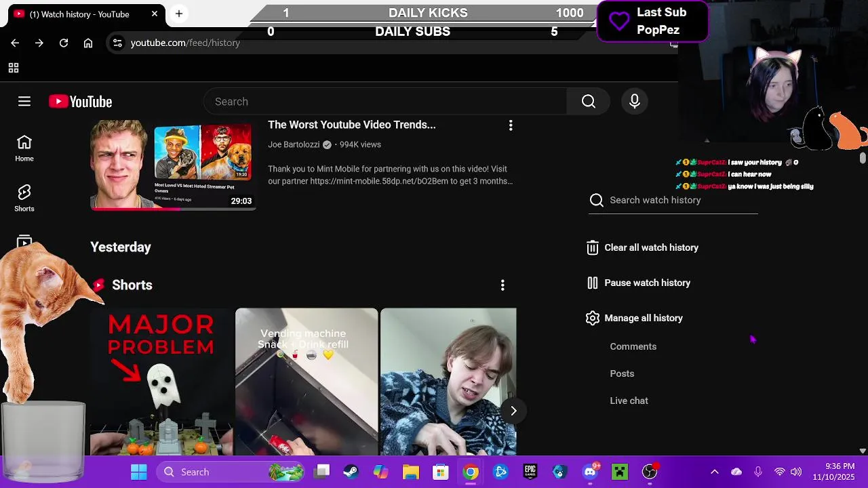
Task: Click the taskbar microphone tray icon
Action: tap(758, 472)
